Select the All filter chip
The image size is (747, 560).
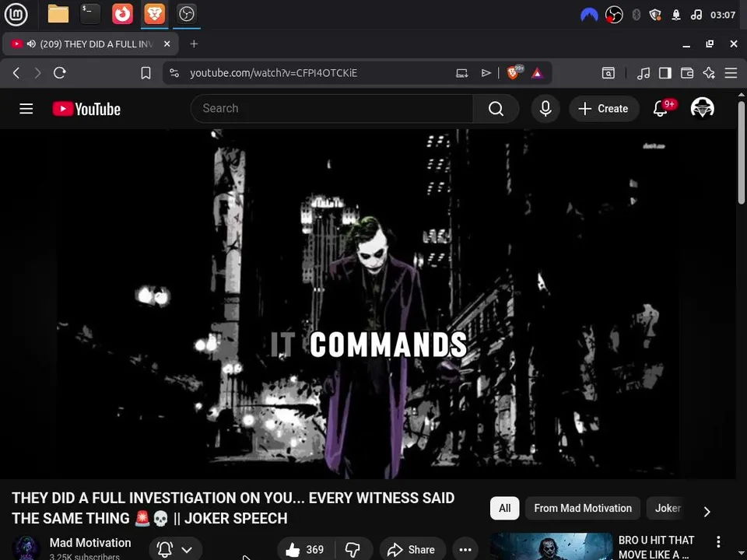point(504,508)
